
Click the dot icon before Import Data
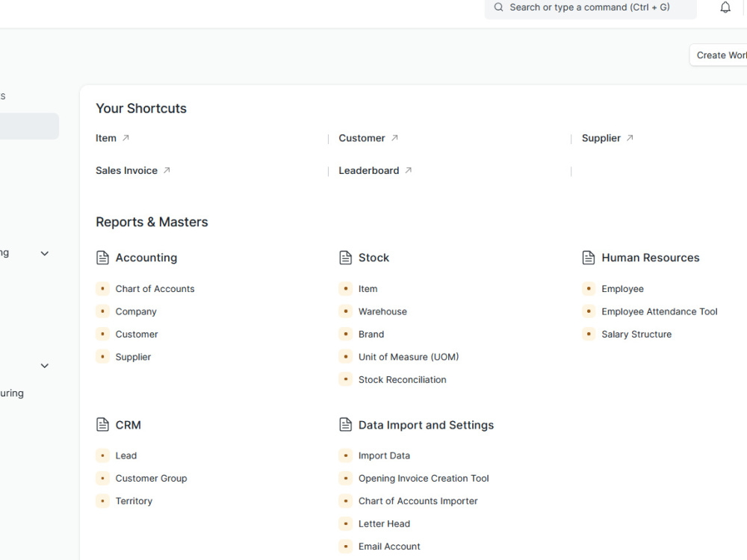tap(345, 455)
